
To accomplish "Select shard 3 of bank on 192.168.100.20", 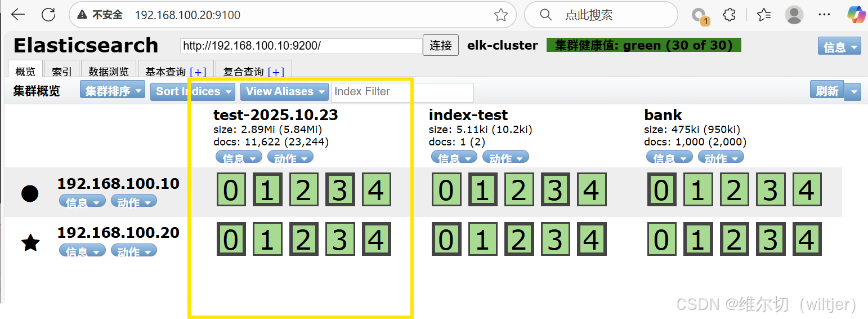I will tap(771, 239).
